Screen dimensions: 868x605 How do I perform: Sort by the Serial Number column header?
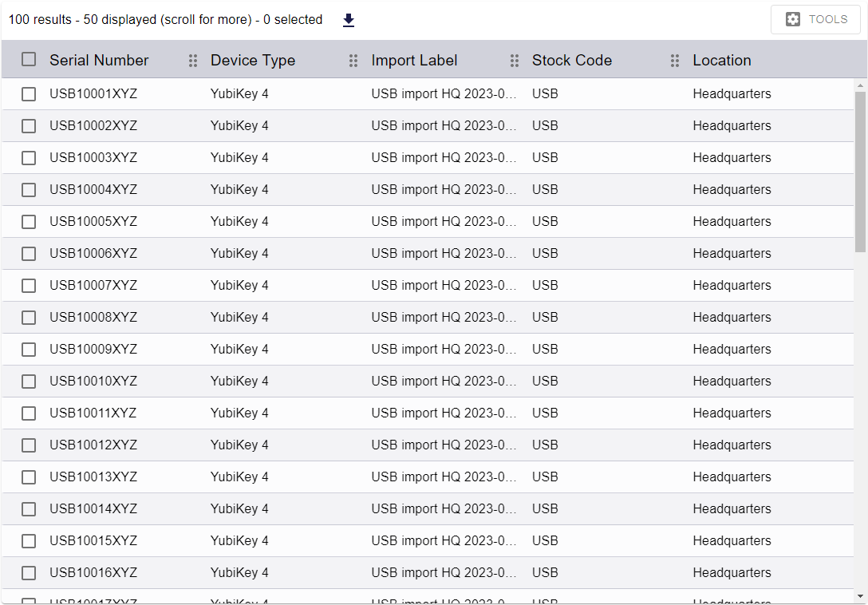tap(99, 60)
